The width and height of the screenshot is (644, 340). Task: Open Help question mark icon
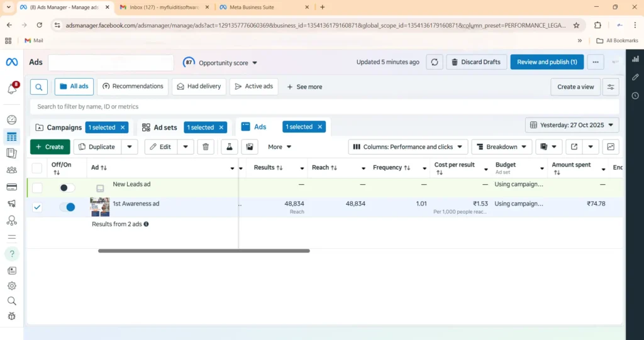12,254
